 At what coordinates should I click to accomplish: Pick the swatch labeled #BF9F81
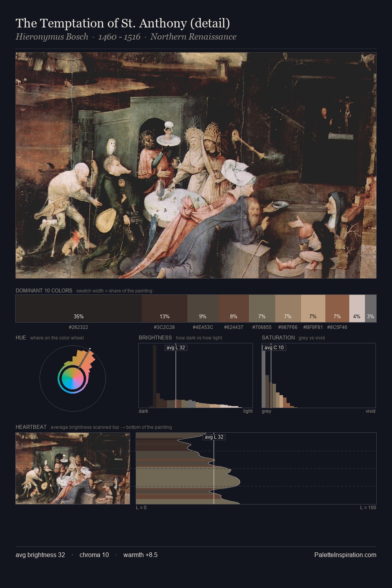pyautogui.click(x=313, y=309)
